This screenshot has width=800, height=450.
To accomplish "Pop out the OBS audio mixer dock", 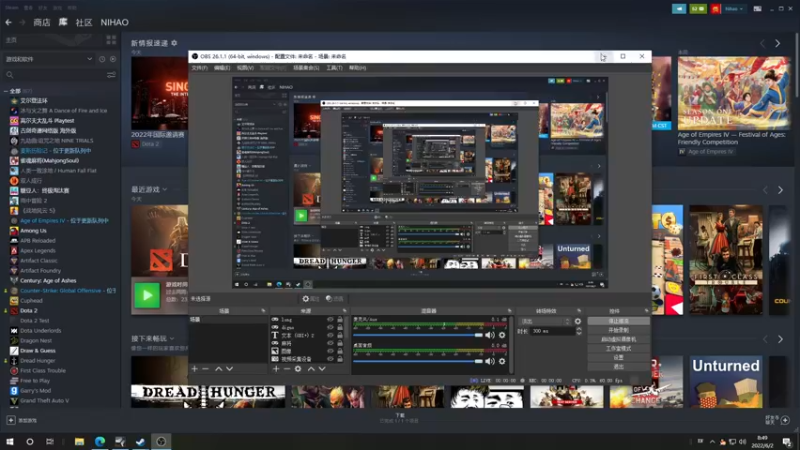I will [x=509, y=311].
